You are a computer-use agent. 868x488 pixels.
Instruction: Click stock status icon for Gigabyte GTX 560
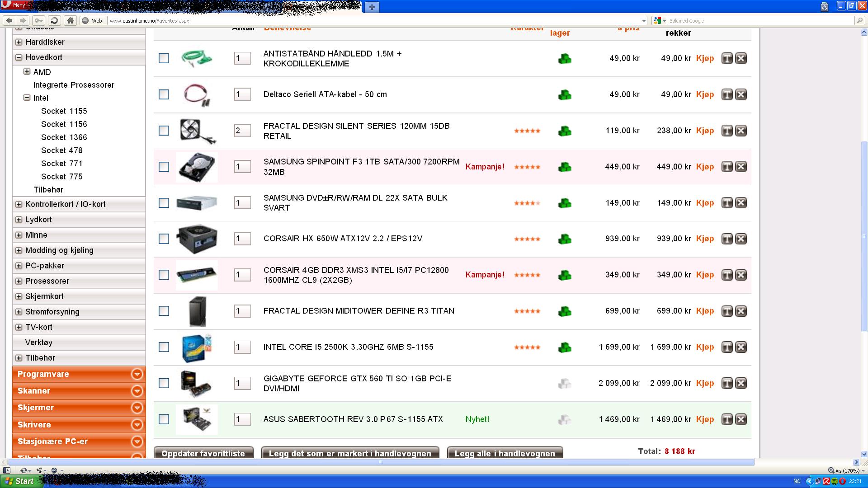565,384
